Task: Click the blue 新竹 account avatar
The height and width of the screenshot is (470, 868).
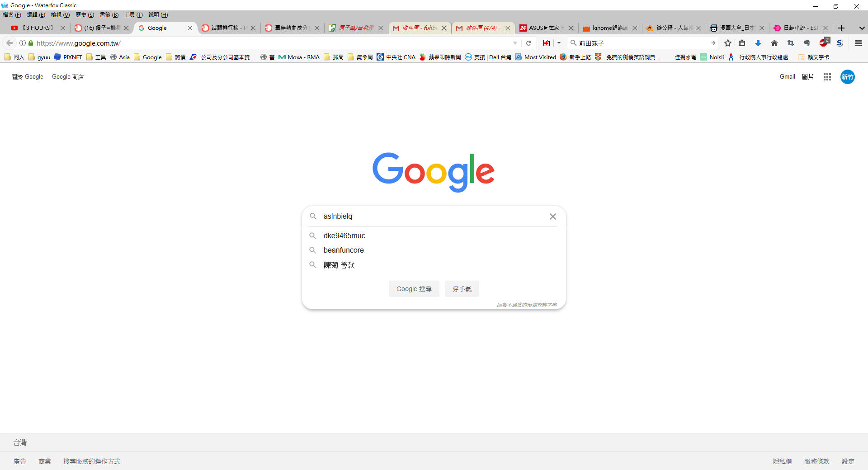Action: pos(848,77)
